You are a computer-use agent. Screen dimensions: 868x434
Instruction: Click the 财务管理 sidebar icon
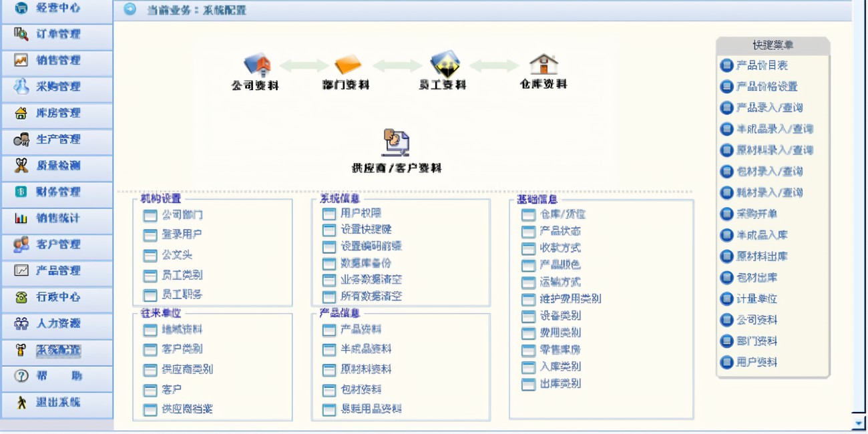pyautogui.click(x=21, y=192)
